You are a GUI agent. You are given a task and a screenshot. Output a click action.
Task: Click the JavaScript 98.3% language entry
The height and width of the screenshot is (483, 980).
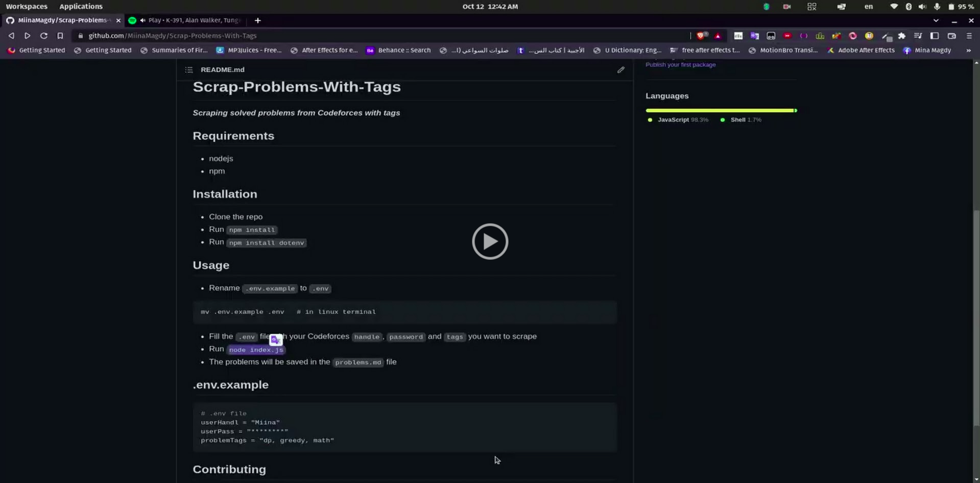[x=678, y=120]
